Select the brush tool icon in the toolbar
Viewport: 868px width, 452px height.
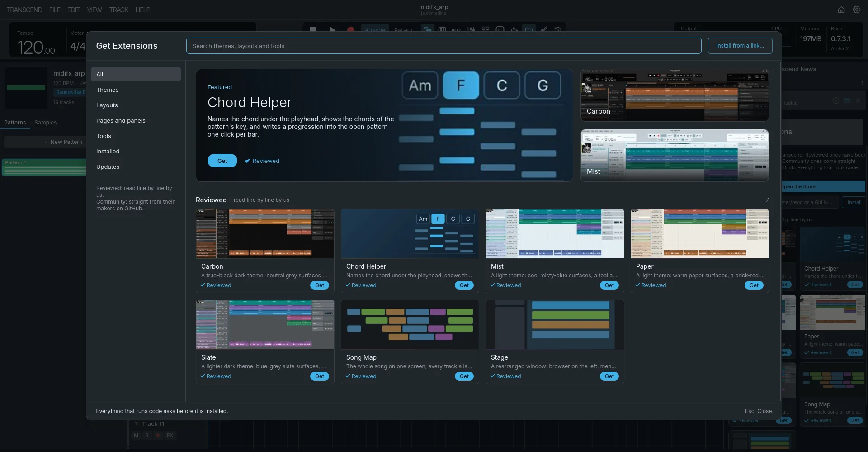(x=544, y=29)
